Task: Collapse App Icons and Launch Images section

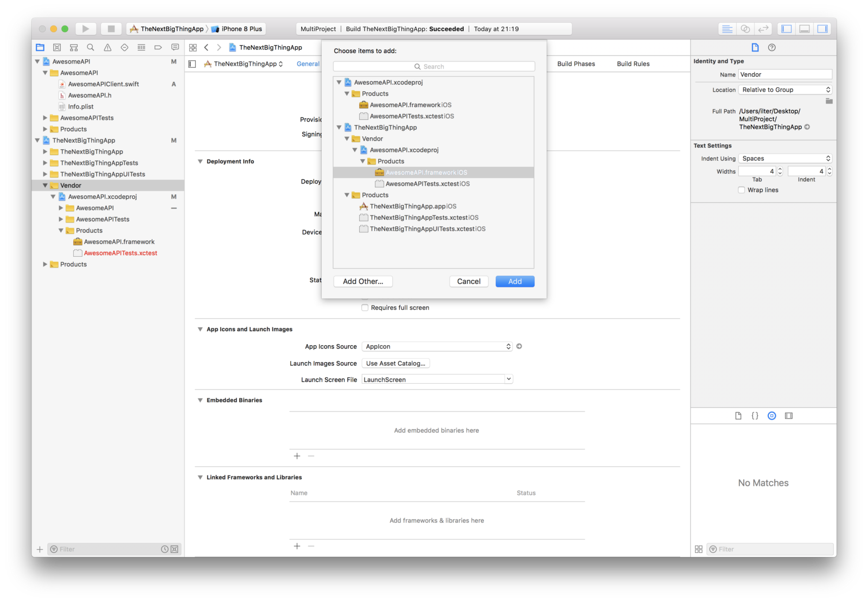Action: click(200, 329)
